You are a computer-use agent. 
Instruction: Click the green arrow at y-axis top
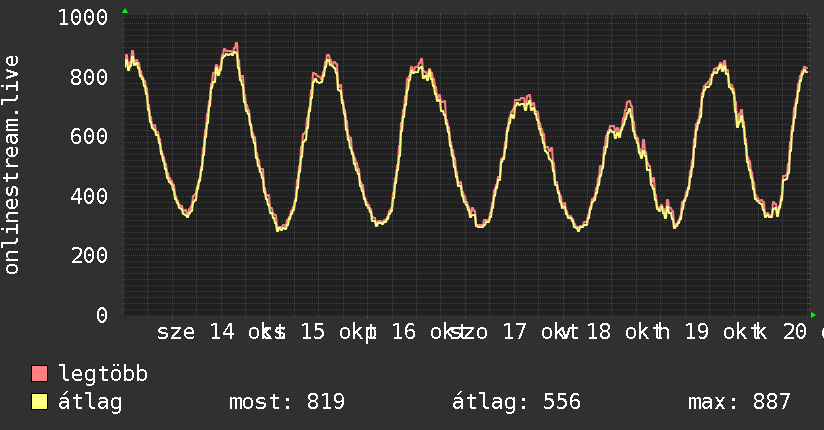(125, 11)
